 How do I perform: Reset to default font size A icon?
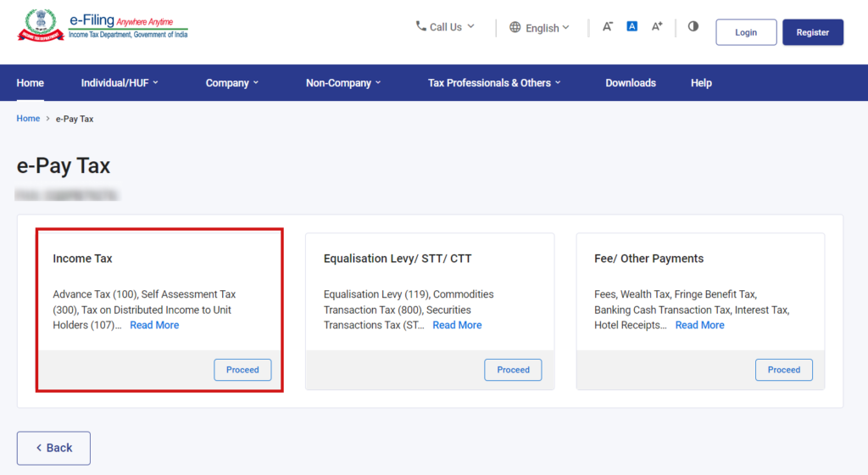coord(632,27)
